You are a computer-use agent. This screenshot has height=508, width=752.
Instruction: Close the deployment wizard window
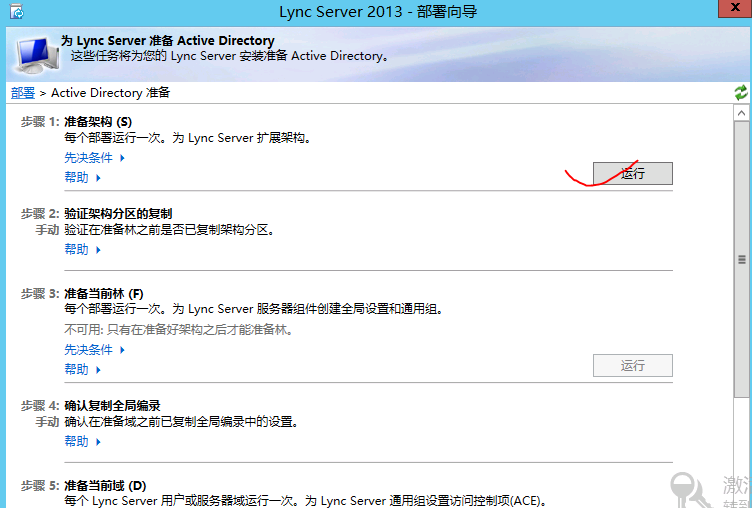[735, 8]
